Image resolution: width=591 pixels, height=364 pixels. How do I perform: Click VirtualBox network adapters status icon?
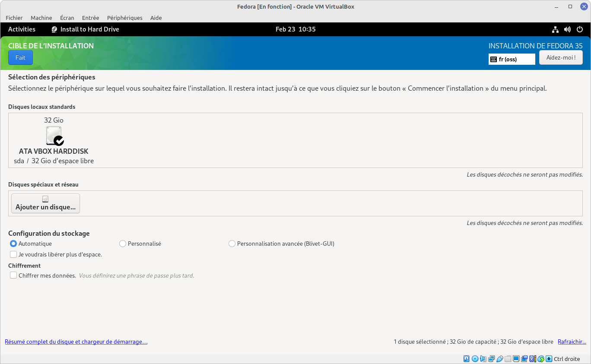click(492, 359)
